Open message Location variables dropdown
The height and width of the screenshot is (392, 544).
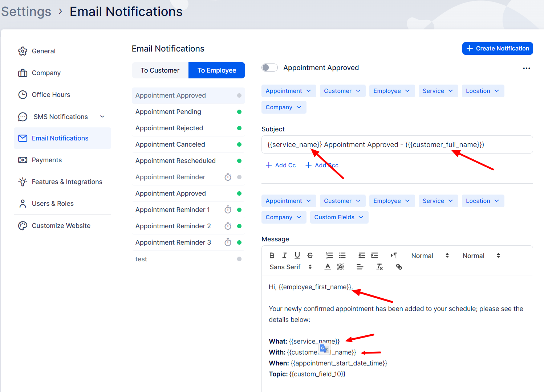pos(483,201)
